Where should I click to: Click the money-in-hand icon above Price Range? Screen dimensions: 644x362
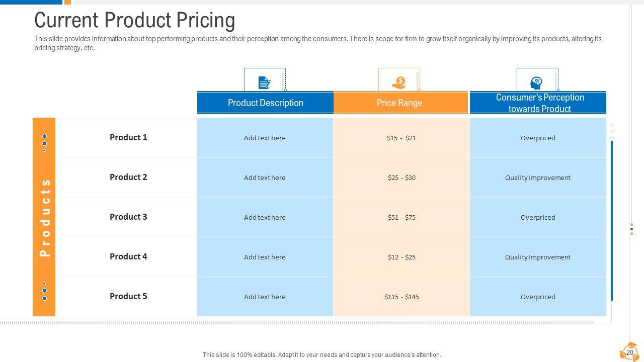pos(399,82)
